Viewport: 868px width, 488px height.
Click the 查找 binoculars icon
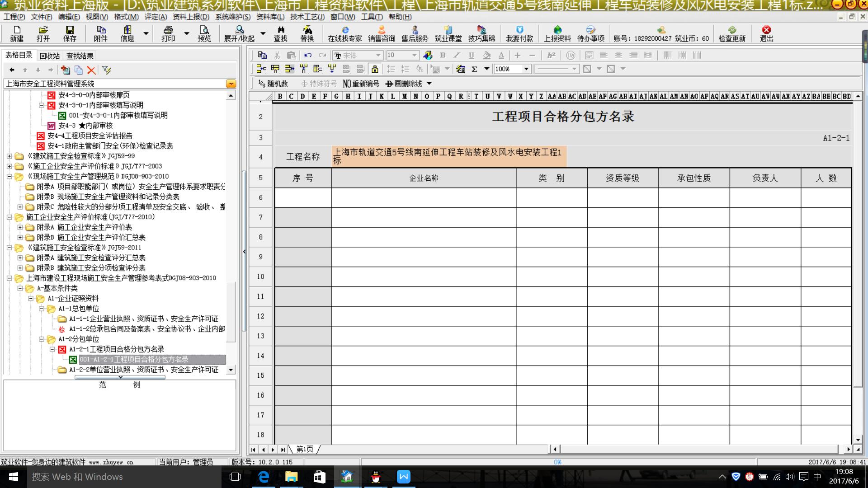tap(280, 33)
